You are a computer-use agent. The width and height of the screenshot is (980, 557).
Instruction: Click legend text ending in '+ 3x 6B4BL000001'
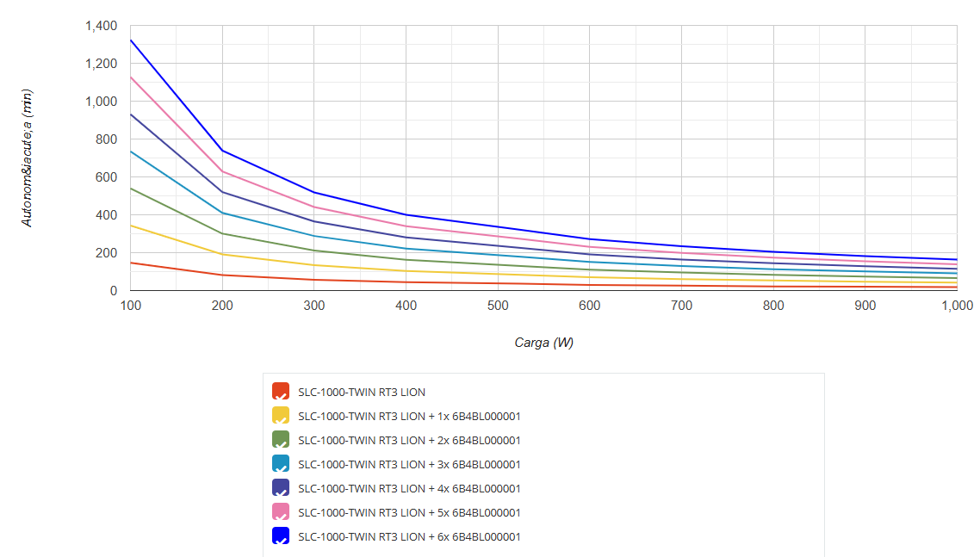point(409,464)
